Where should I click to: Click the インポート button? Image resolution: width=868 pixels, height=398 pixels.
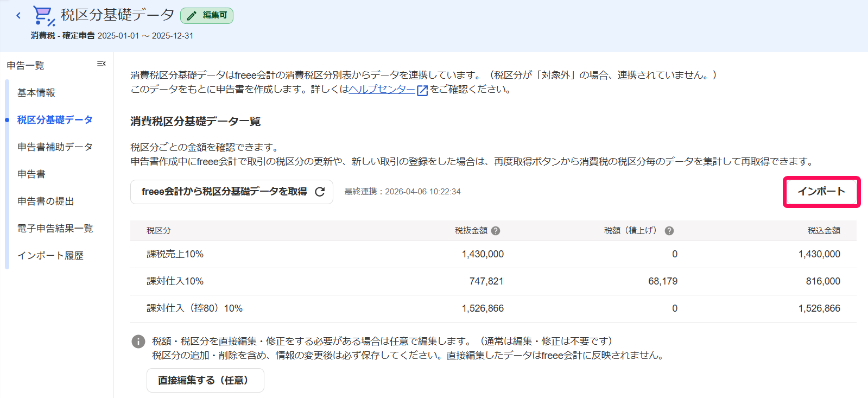pyautogui.click(x=821, y=192)
